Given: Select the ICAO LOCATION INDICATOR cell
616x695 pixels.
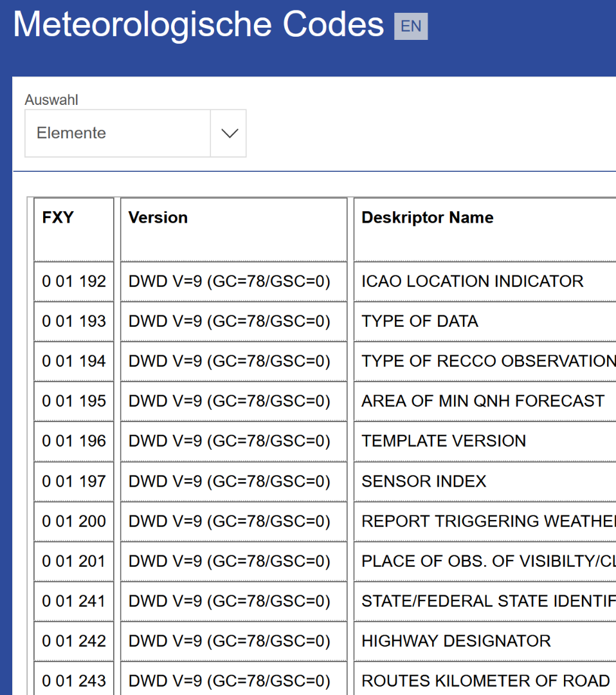Looking at the screenshot, I should click(x=473, y=281).
